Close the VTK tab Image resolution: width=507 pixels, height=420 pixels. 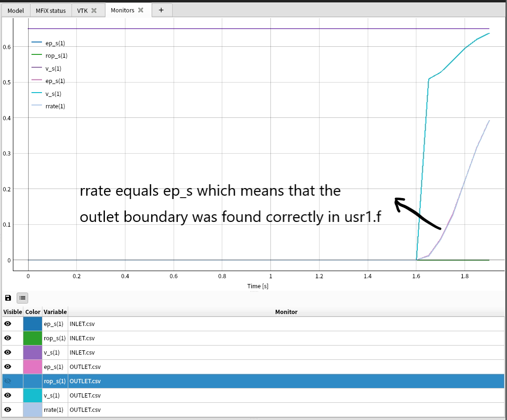94,10
